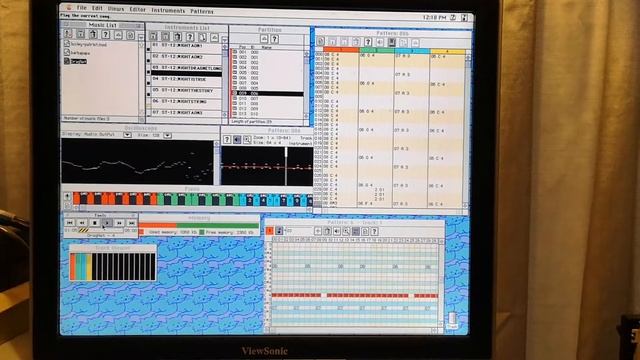Click the Instruments List scrollbar down arrow
The image size is (640, 360).
224,116
